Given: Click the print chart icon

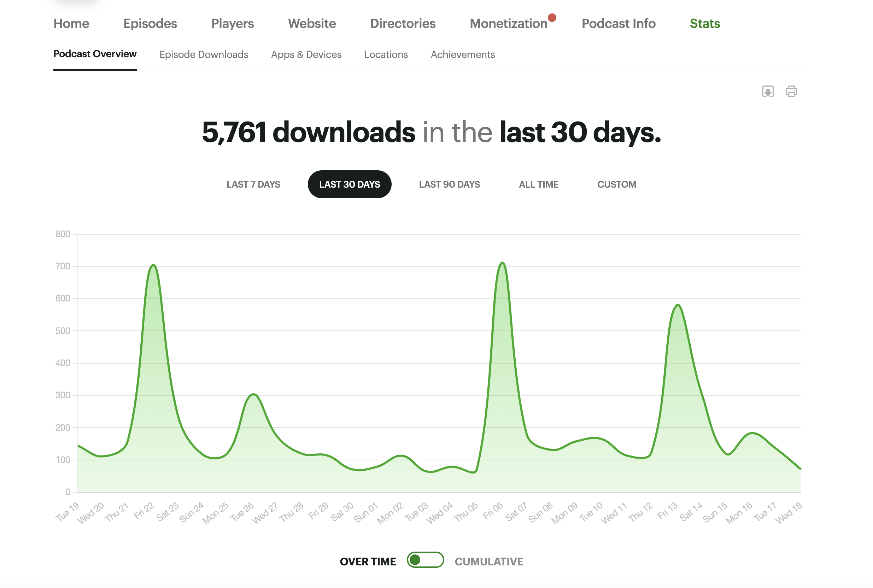Looking at the screenshot, I should coord(791,91).
